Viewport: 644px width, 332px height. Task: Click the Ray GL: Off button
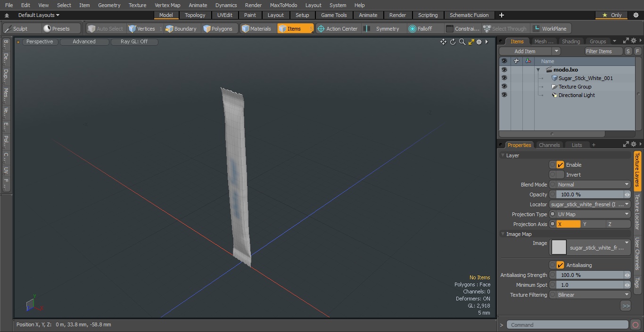134,41
